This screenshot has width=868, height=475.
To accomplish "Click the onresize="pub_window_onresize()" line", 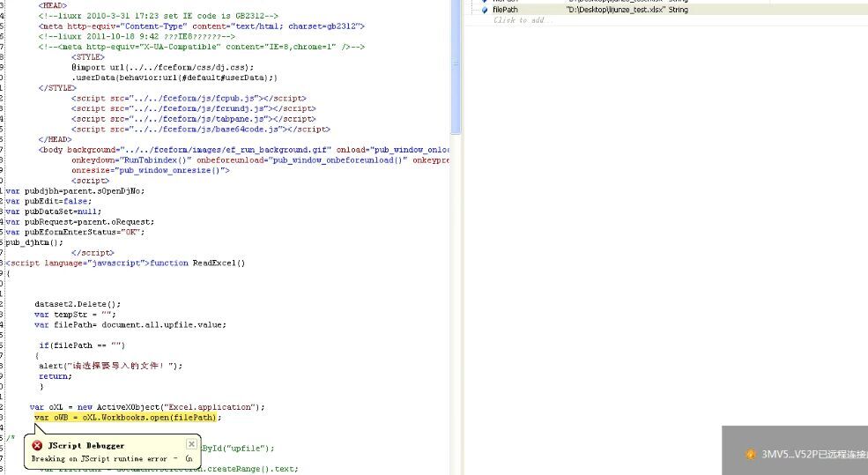I will click(x=150, y=170).
